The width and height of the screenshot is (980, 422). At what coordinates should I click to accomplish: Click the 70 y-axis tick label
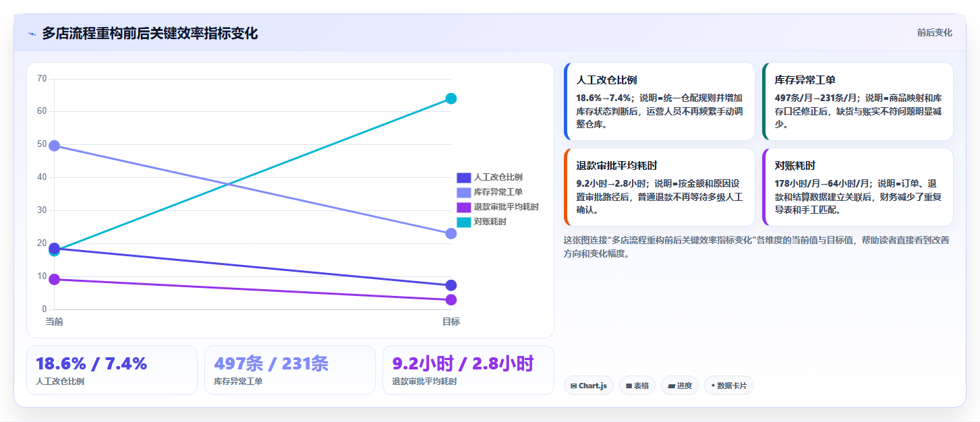click(x=42, y=79)
